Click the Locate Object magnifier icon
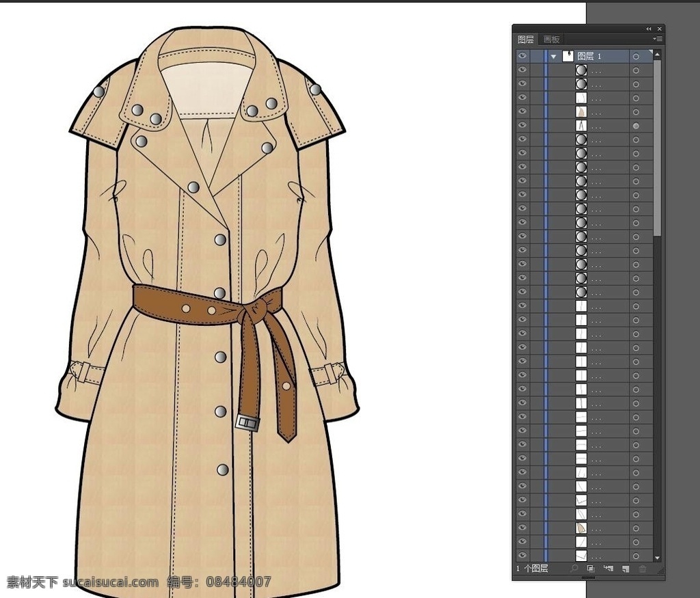Image resolution: width=700 pixels, height=598 pixels. tap(574, 569)
